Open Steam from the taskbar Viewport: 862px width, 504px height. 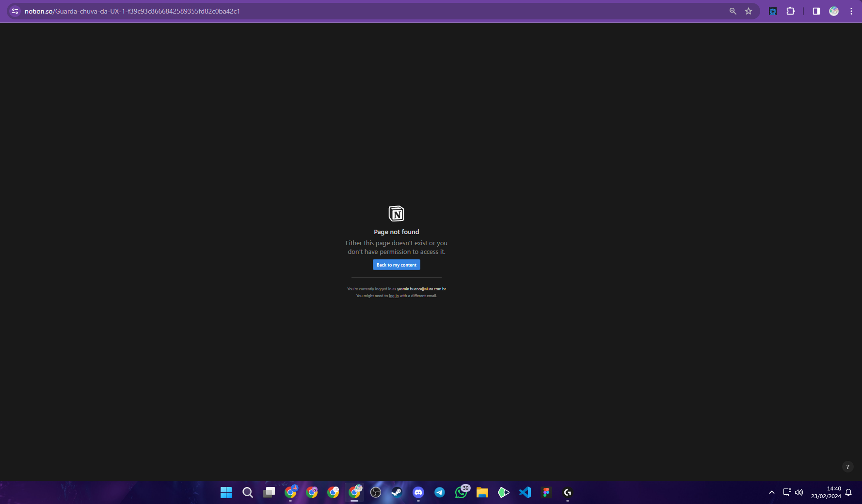[x=397, y=492]
